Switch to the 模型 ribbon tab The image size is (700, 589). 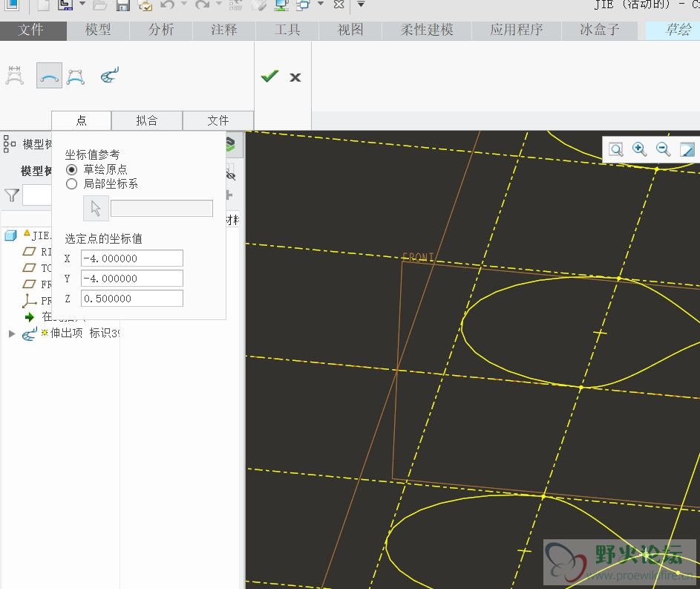98,30
